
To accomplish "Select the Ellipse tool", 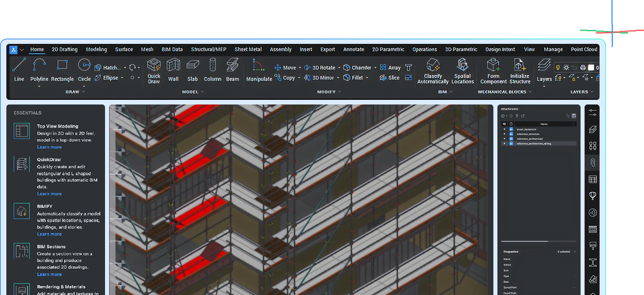I will pyautogui.click(x=107, y=78).
